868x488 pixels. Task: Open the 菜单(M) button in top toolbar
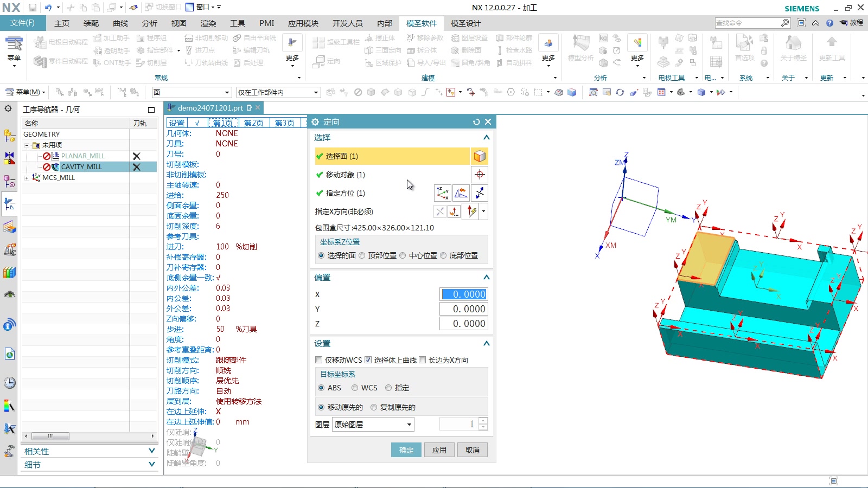click(25, 92)
